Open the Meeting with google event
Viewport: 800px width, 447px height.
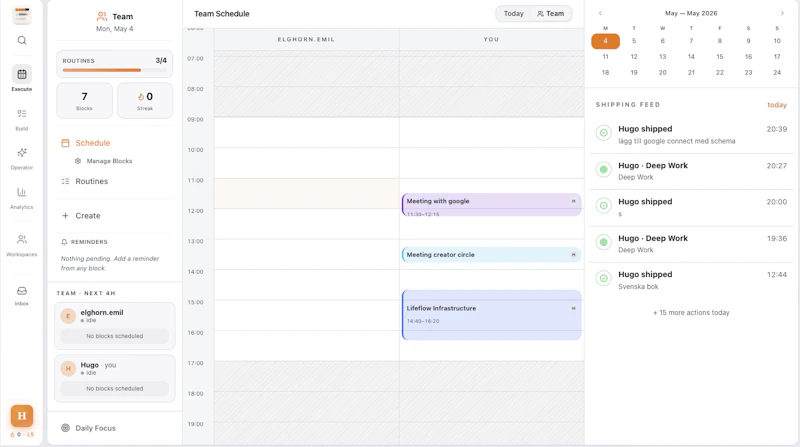point(491,205)
